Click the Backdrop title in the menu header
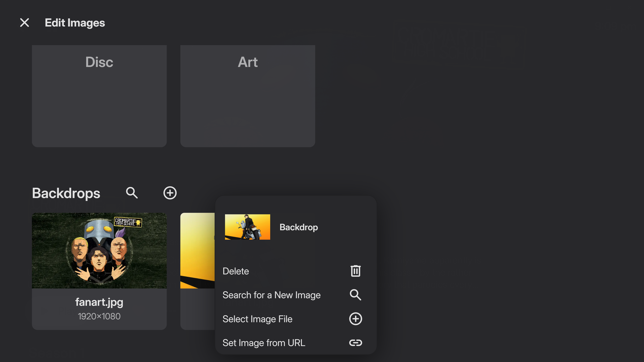Screen dimensions: 644x362 [299, 227]
